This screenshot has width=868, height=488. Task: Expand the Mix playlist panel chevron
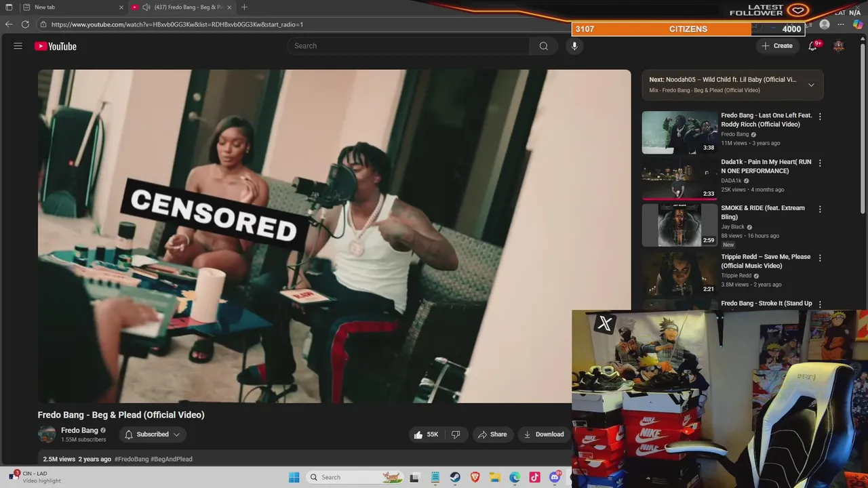coord(811,85)
